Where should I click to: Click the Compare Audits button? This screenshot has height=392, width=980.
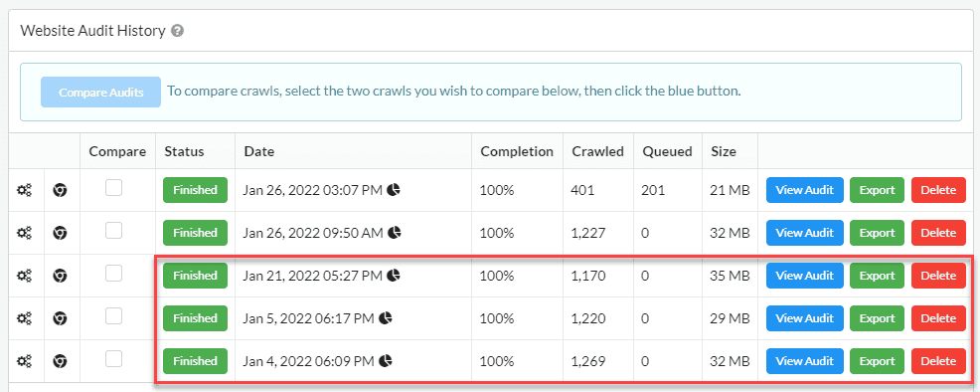coord(100,92)
